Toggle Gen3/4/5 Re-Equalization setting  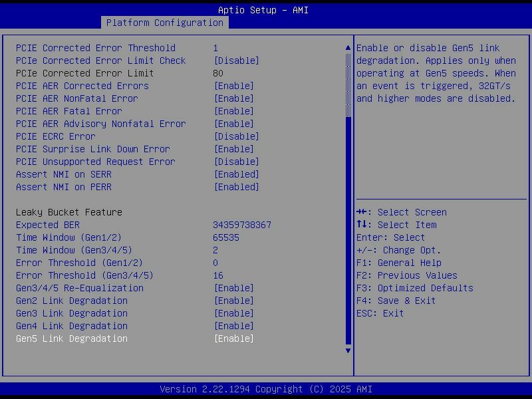point(234,288)
